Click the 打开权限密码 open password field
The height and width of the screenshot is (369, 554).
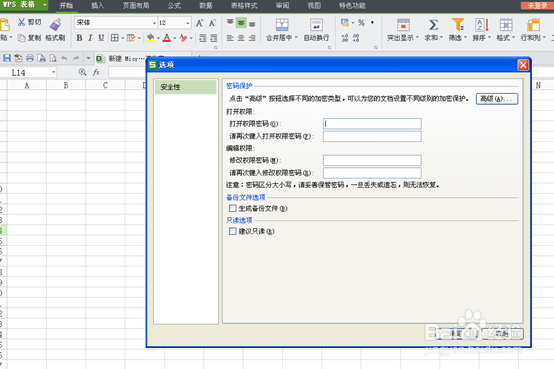[372, 123]
